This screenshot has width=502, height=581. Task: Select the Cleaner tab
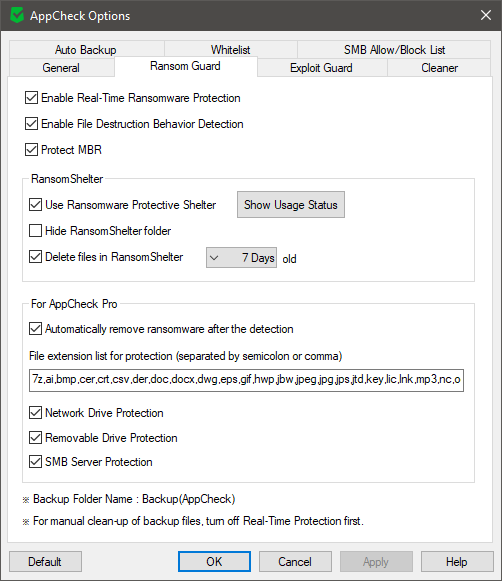tap(439, 68)
